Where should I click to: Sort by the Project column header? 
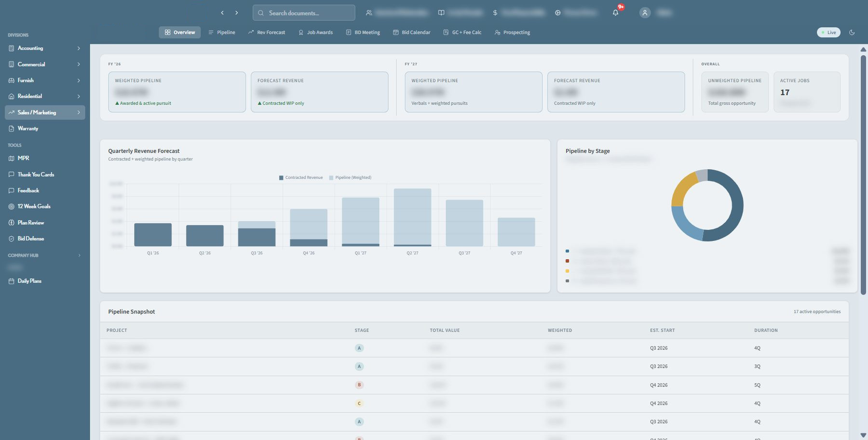pos(117,330)
